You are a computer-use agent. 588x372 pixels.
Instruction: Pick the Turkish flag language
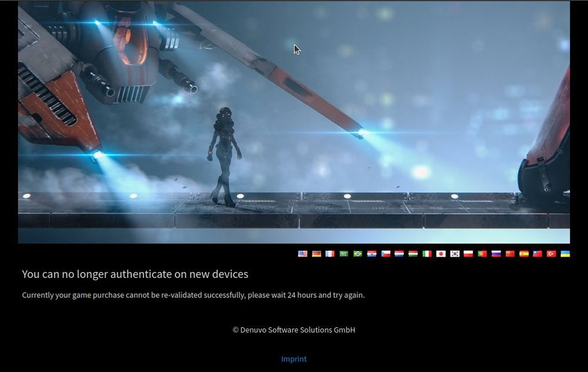pyautogui.click(x=552, y=254)
